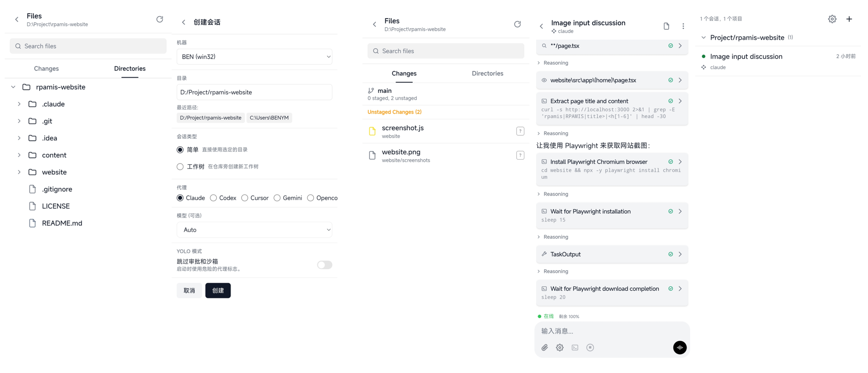Pick recent path D:/Project/rpamis-website chip

(210, 118)
